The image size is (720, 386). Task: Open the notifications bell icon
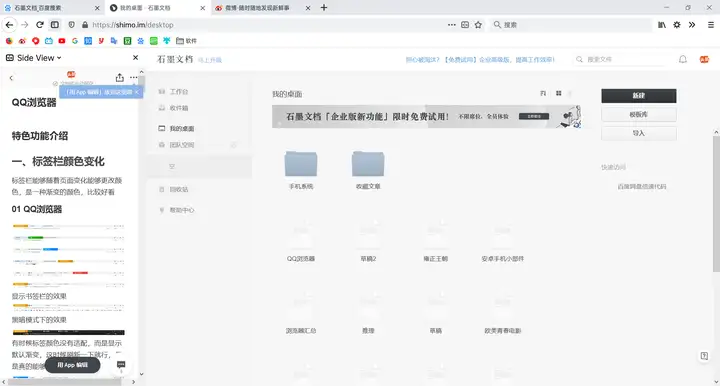(683, 59)
